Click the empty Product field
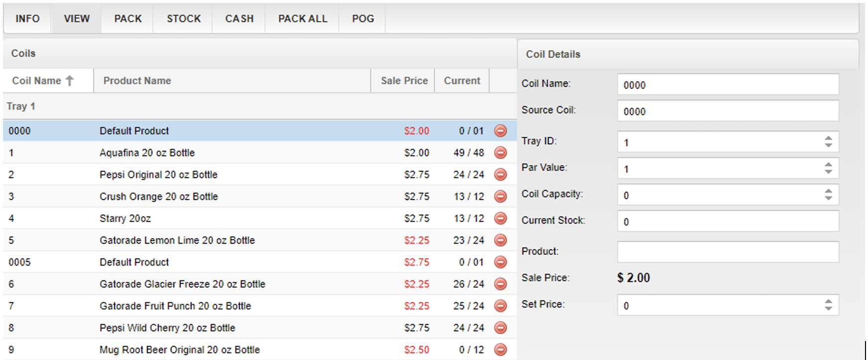The width and height of the screenshot is (868, 360). [x=728, y=252]
